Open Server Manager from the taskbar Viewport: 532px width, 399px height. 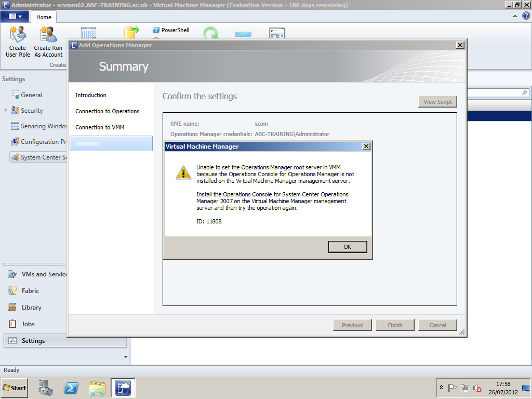coord(46,388)
